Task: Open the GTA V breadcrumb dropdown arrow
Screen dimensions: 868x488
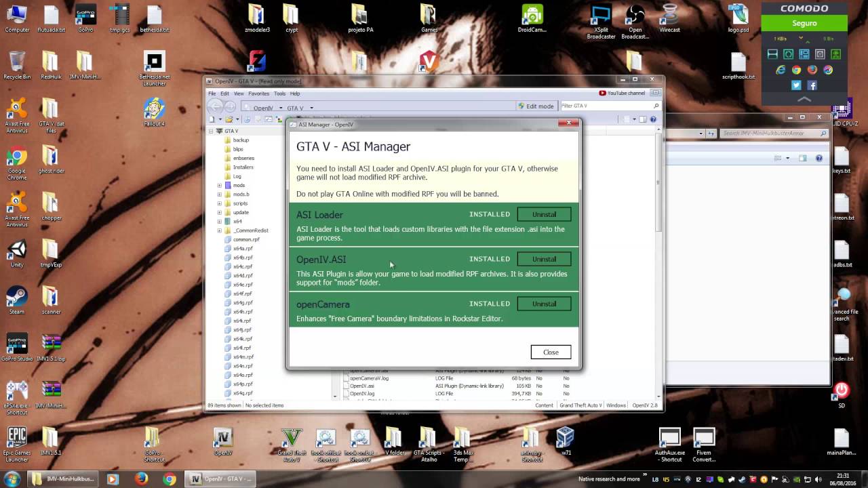Action: pos(311,108)
